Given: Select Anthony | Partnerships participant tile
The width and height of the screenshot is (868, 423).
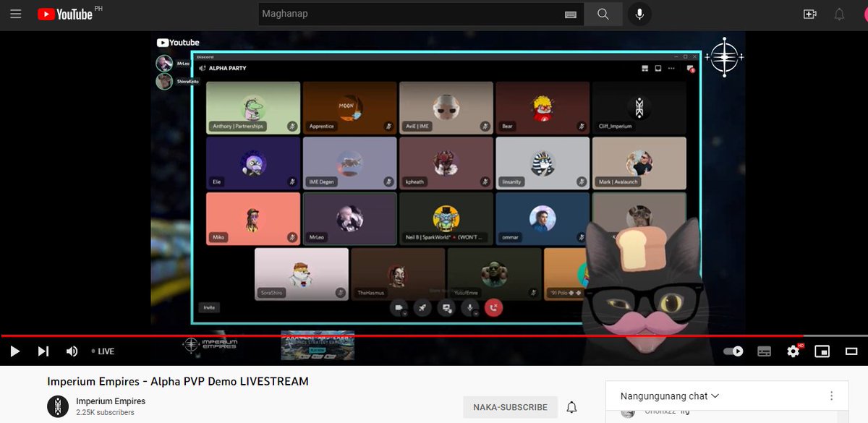Looking at the screenshot, I should (x=253, y=108).
